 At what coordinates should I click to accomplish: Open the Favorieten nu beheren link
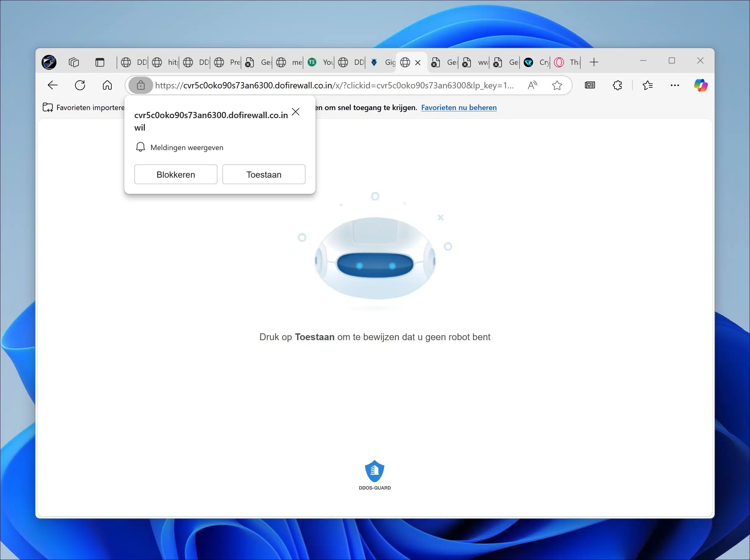[x=459, y=108]
